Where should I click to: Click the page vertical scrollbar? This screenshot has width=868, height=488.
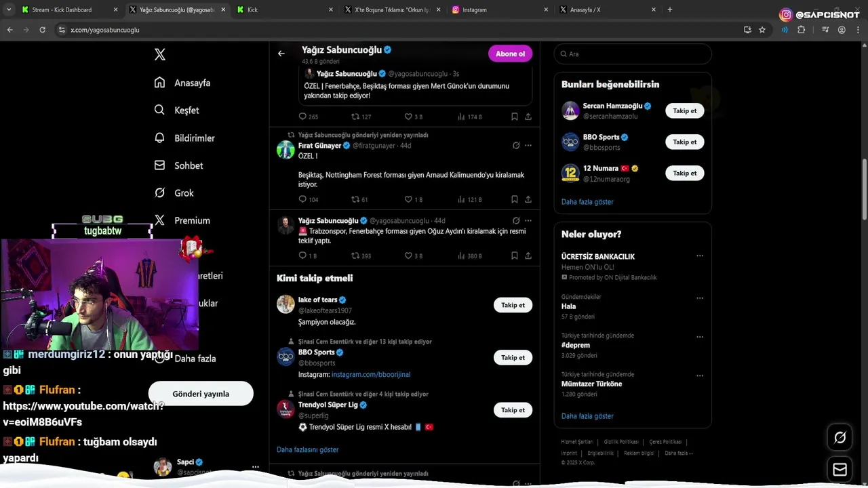864,190
